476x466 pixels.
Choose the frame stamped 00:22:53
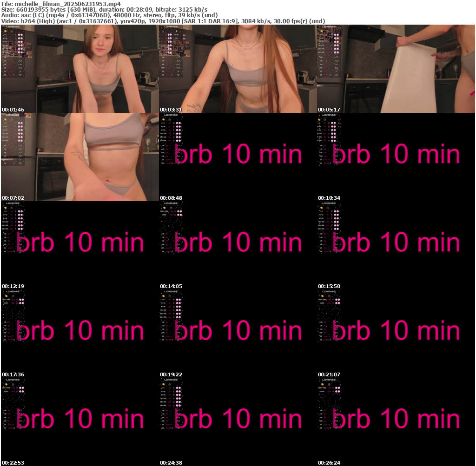[80, 422]
